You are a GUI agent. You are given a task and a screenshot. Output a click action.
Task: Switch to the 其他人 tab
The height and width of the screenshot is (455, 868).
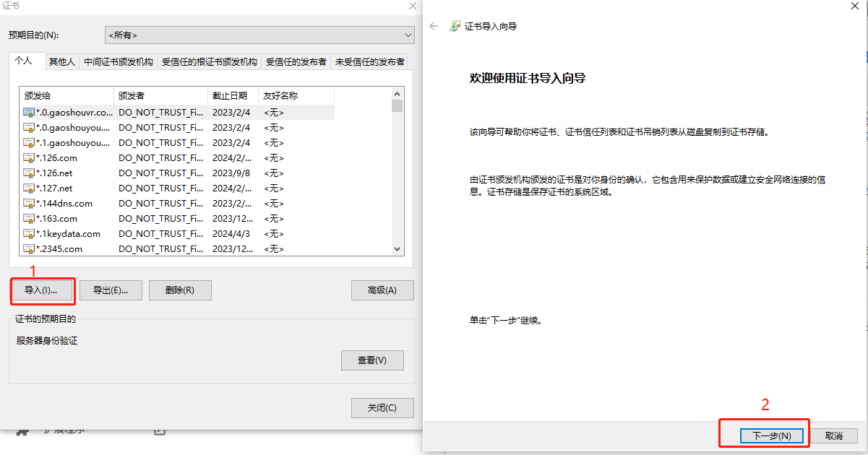tap(62, 61)
